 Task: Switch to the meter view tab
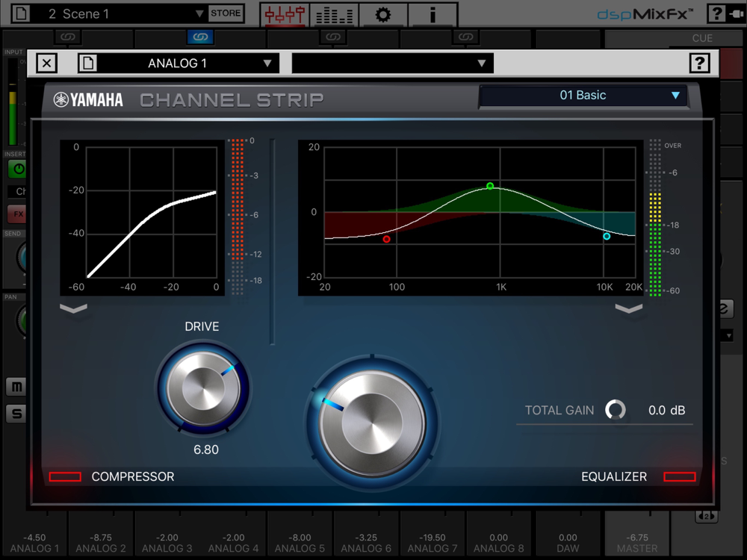click(335, 14)
